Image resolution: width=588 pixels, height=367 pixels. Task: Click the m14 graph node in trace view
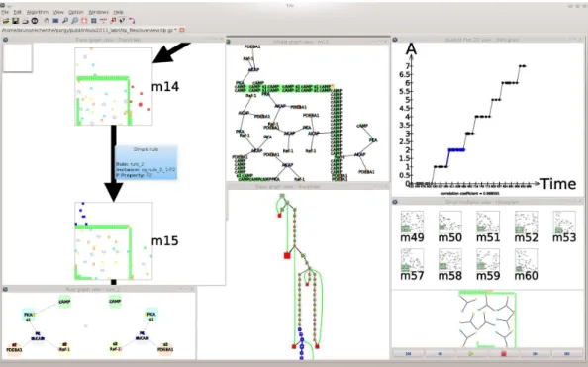click(x=114, y=86)
